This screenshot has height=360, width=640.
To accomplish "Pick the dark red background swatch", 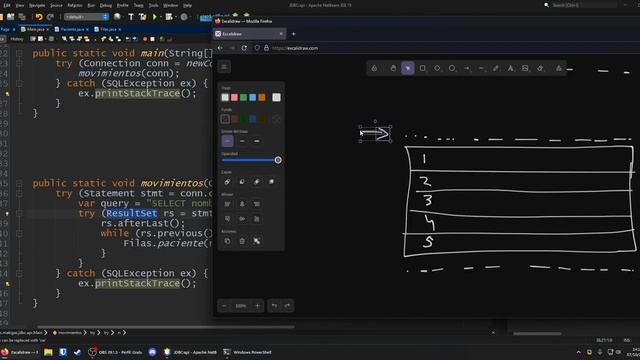I will click(x=234, y=119).
